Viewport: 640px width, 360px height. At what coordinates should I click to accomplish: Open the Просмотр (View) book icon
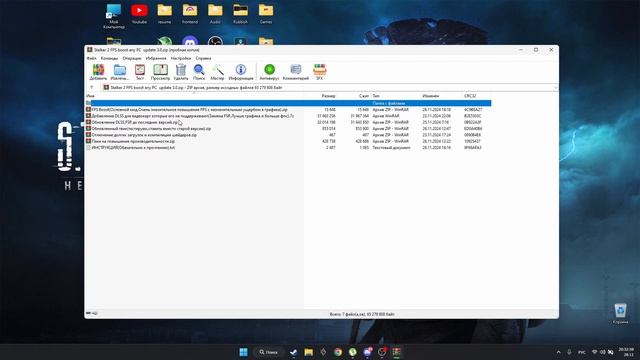[x=160, y=72]
